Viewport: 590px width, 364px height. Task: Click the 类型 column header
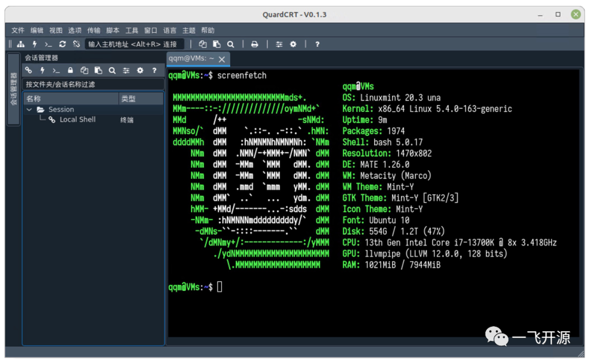[x=141, y=99]
